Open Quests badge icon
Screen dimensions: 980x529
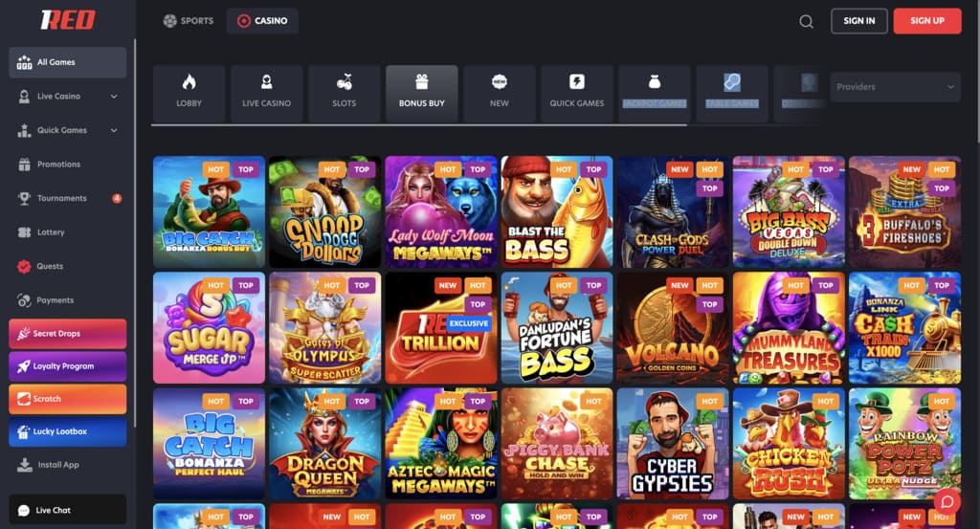pyautogui.click(x=24, y=266)
